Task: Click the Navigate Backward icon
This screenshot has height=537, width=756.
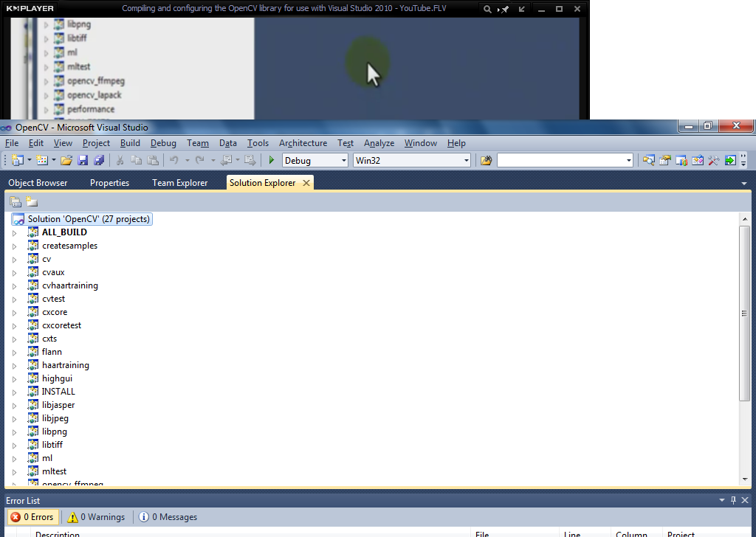Action: (x=227, y=160)
